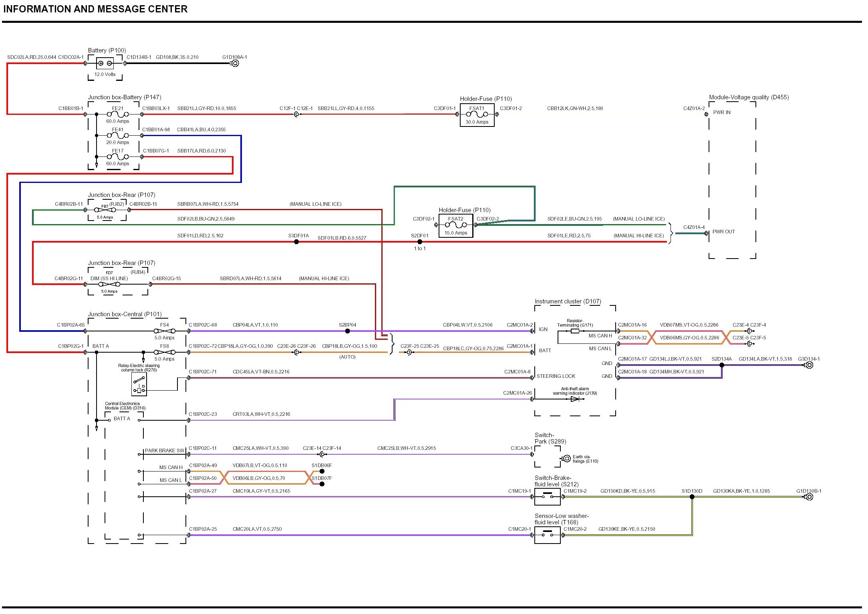Click the Earth via-fixings E110 ground symbol
868x614 pixels.
click(566, 459)
